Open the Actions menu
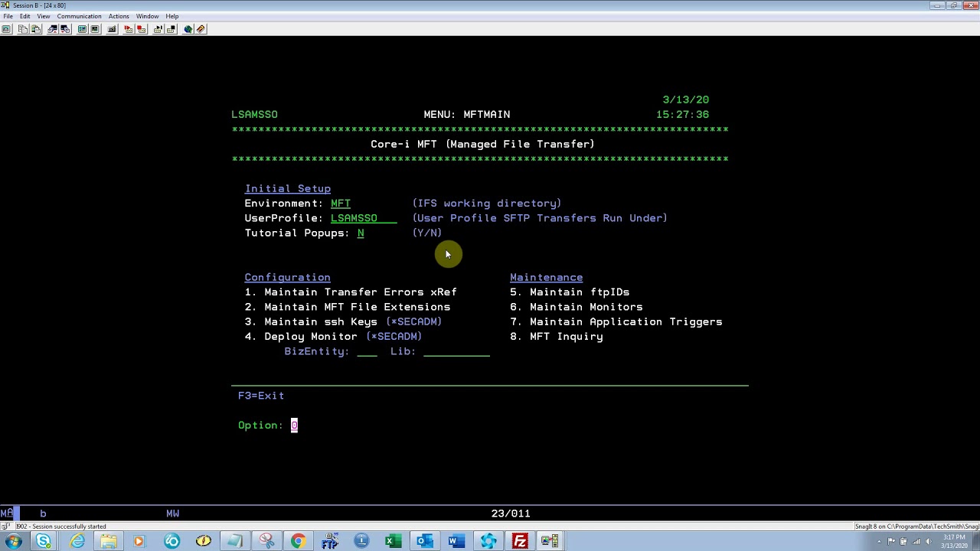Viewport: 980px width, 551px height. pyautogui.click(x=119, y=16)
